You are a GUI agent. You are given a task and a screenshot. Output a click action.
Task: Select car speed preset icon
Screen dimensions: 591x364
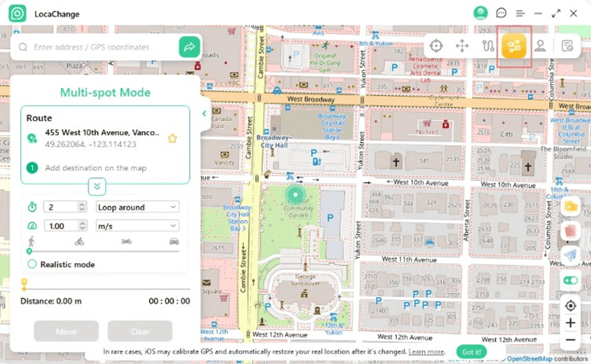tap(174, 242)
